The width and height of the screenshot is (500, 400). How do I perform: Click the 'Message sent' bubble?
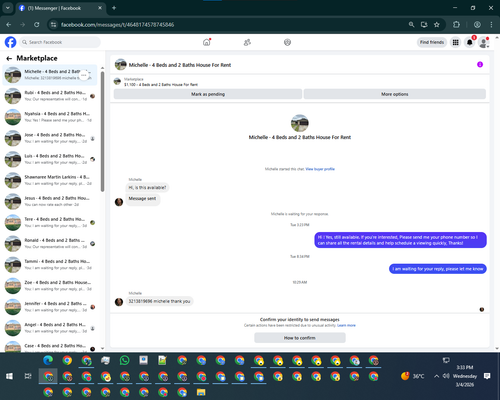[x=142, y=199]
